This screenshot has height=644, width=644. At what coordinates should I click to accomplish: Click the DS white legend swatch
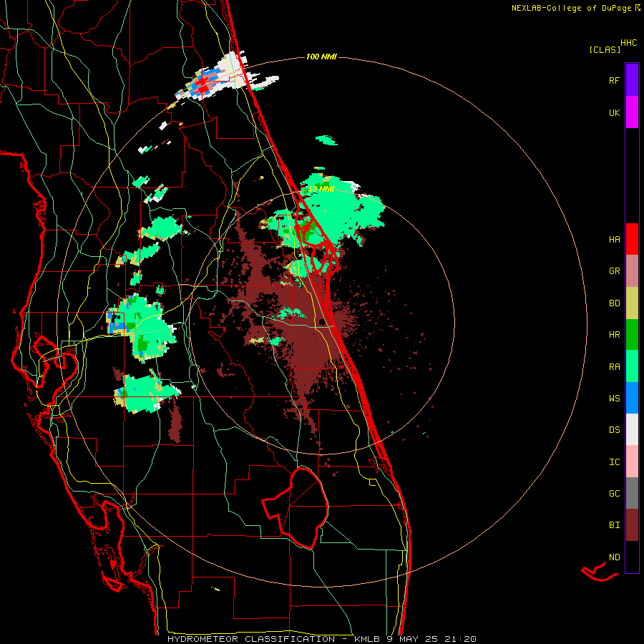(632, 429)
